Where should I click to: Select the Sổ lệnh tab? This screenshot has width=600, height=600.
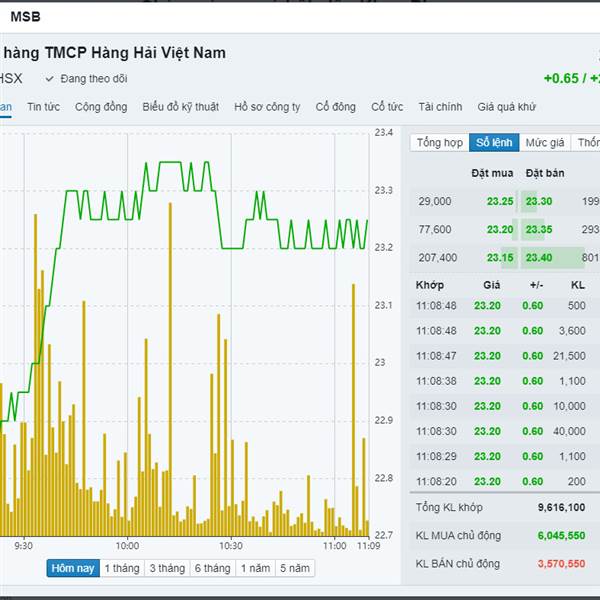coord(494,143)
